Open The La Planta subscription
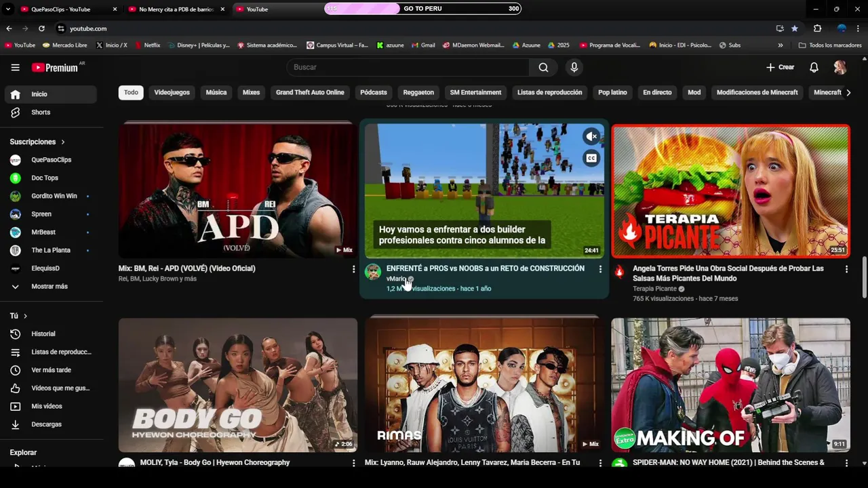This screenshot has width=868, height=488. click(51, 250)
